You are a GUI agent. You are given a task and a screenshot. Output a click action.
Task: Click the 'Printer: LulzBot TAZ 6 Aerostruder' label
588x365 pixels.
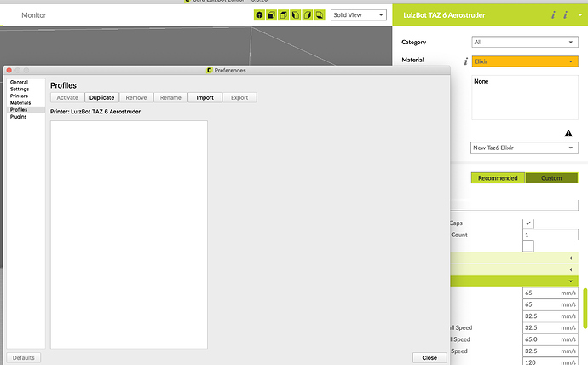(95, 112)
